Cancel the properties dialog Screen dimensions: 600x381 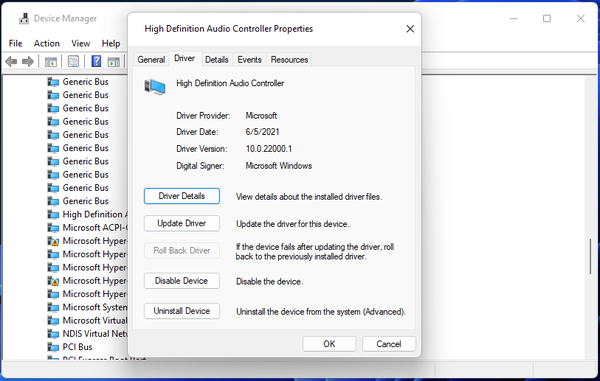tap(389, 344)
